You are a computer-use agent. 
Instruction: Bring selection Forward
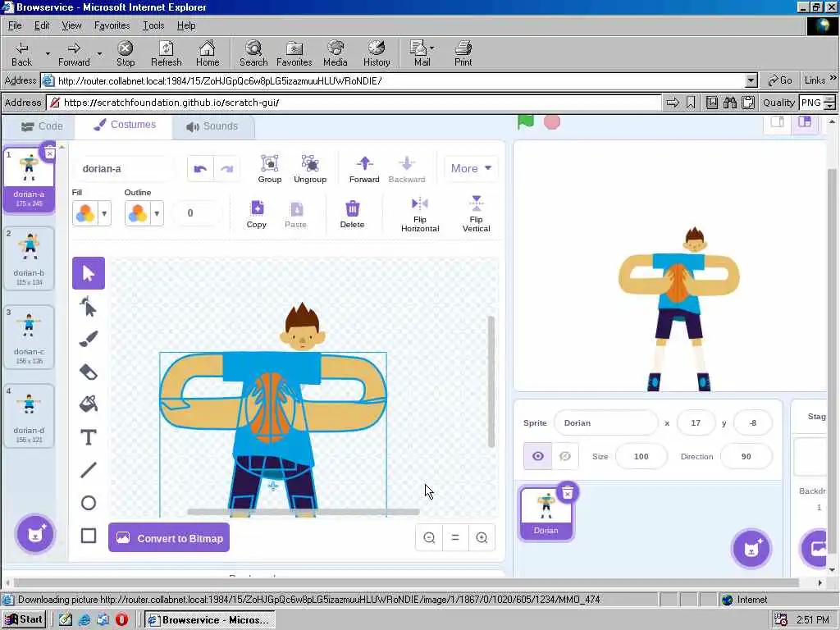364,169
